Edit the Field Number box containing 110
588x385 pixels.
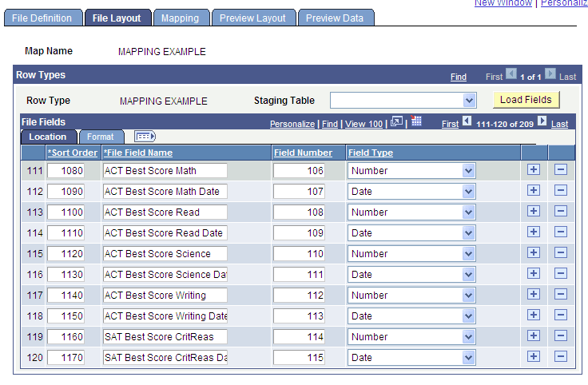click(x=300, y=254)
